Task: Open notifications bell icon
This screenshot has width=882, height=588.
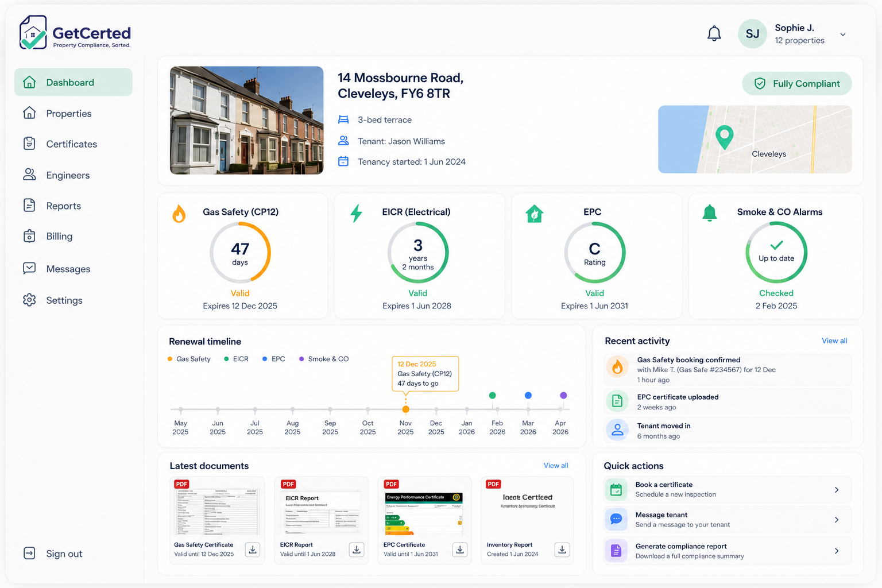Action: (x=714, y=34)
